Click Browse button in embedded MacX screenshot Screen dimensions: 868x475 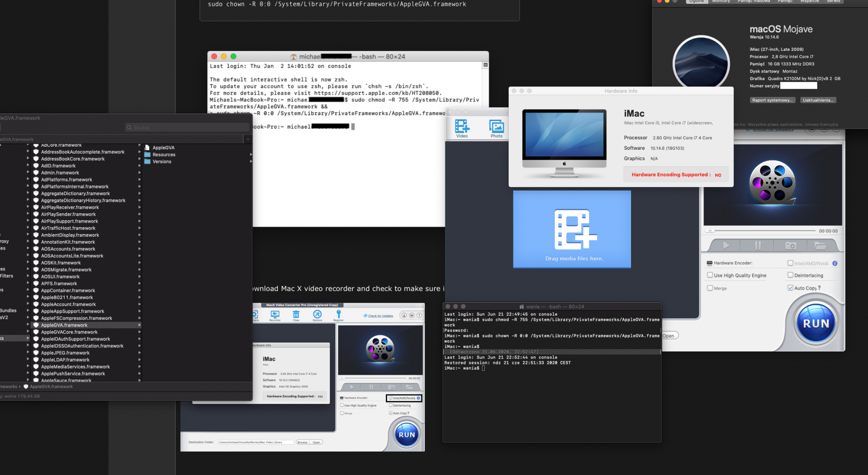pyautogui.click(x=302, y=442)
